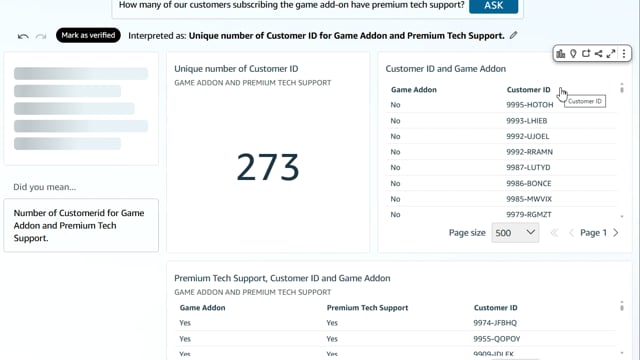Click the redo arrow icon
Image resolution: width=640 pixels, height=360 pixels.
point(41,36)
